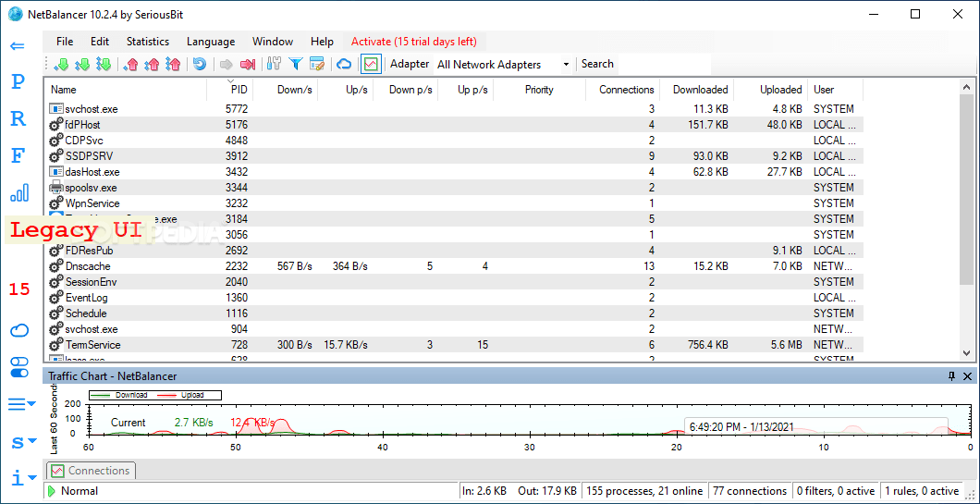Viewport: 980px width, 504px height.
Task: Sort by the Priority column header
Action: pyautogui.click(x=539, y=90)
